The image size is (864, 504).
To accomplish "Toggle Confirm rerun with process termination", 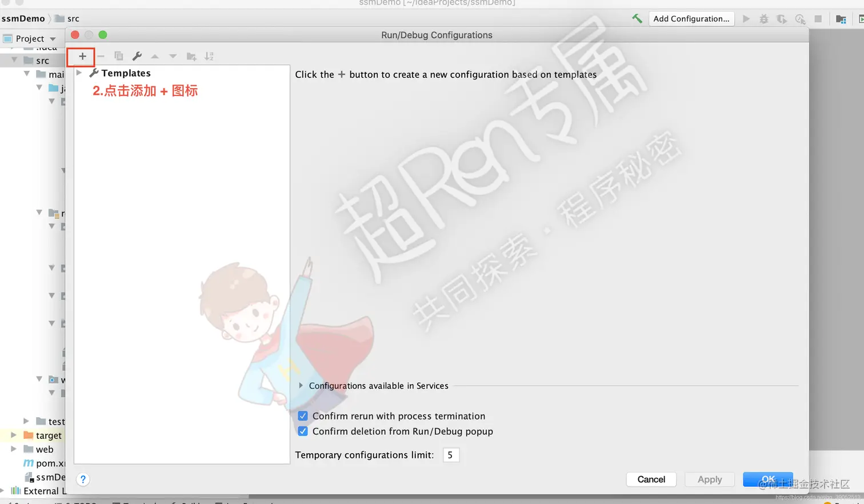I will click(303, 416).
